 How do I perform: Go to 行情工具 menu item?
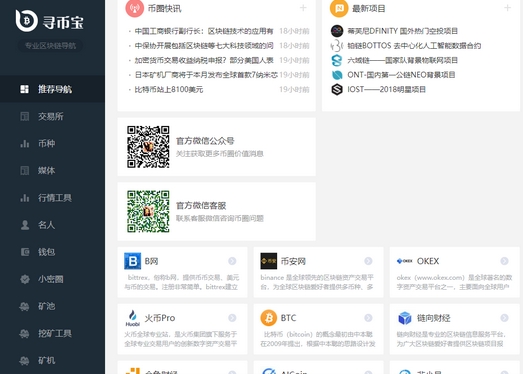52,198
